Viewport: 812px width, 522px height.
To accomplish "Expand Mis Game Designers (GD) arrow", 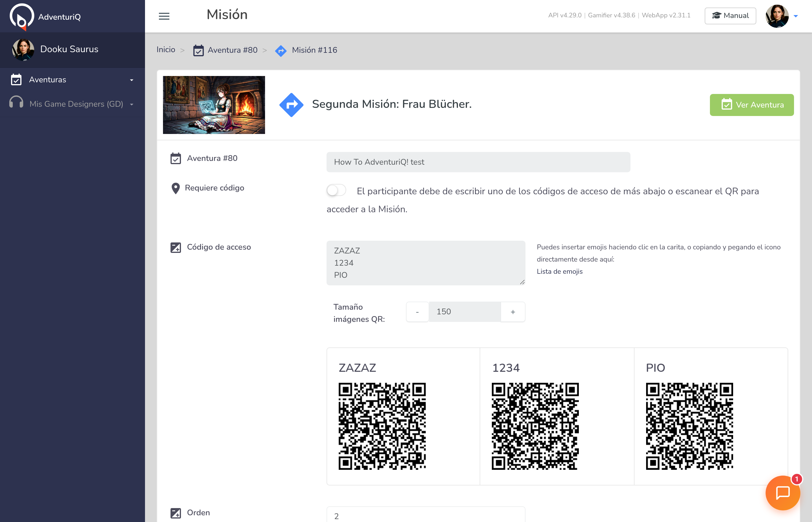I will point(131,104).
